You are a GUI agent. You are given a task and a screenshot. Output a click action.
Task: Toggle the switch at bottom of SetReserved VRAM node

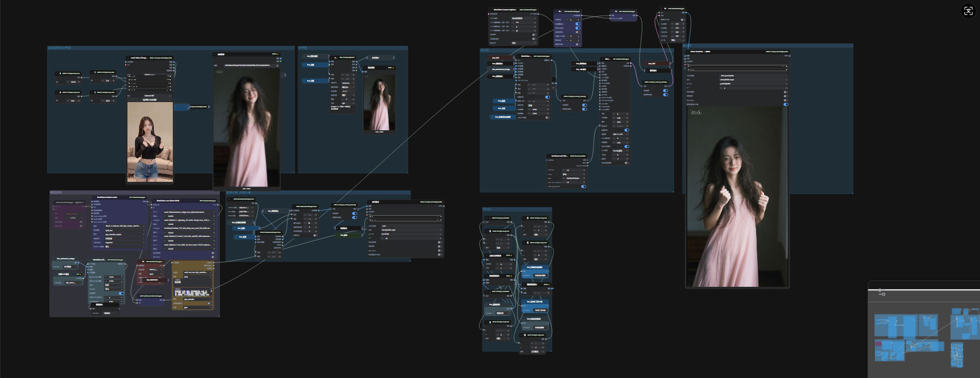583,186
